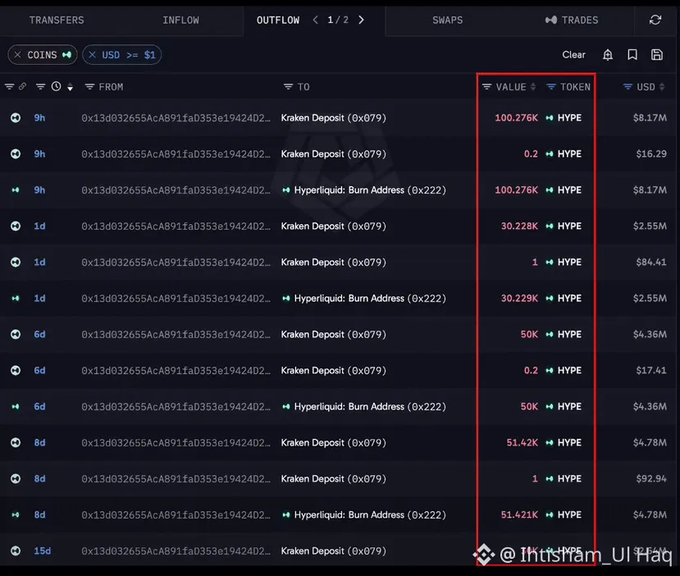
Task: Open the TOKEN column filter
Action: click(x=551, y=87)
